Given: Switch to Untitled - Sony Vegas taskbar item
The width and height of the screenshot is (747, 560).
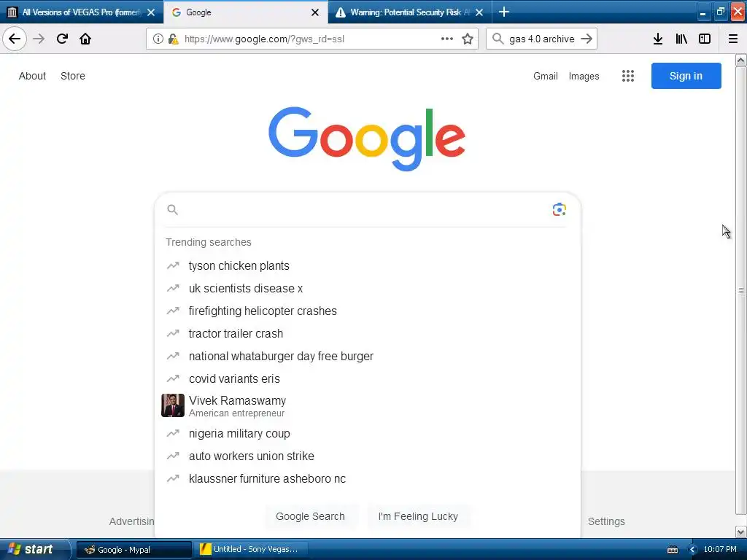Looking at the screenshot, I should [251, 550].
